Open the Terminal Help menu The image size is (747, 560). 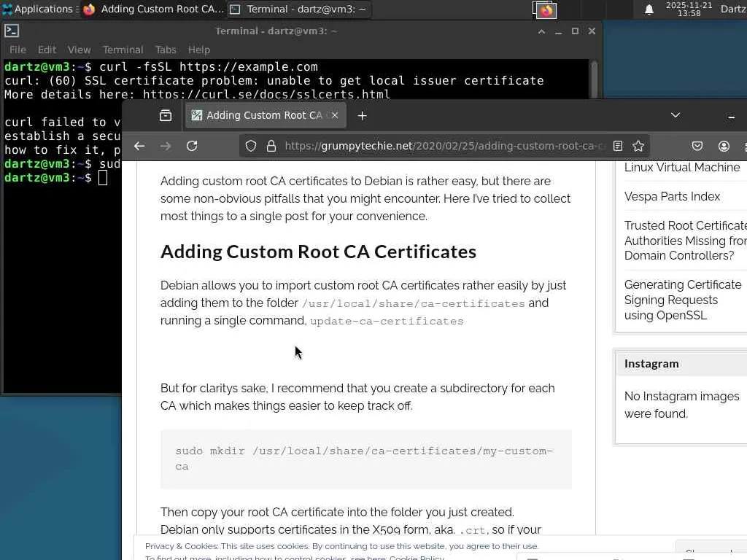coord(198,50)
